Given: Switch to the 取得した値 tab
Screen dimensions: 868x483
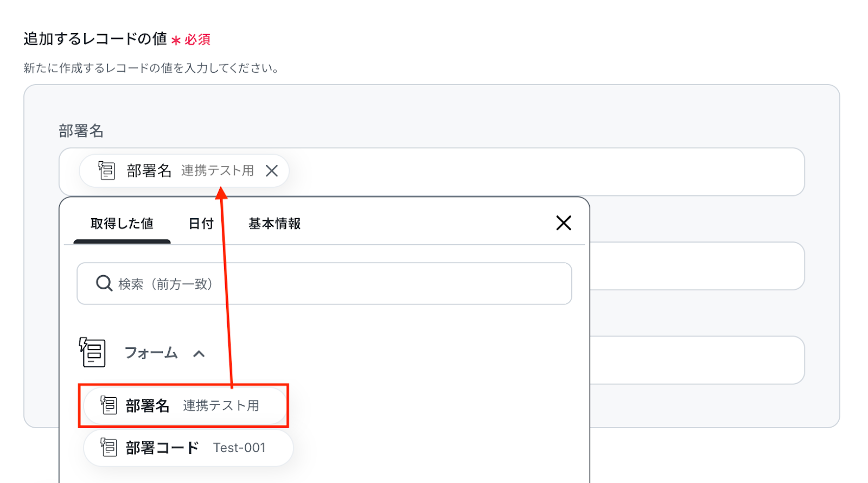Looking at the screenshot, I should [122, 224].
